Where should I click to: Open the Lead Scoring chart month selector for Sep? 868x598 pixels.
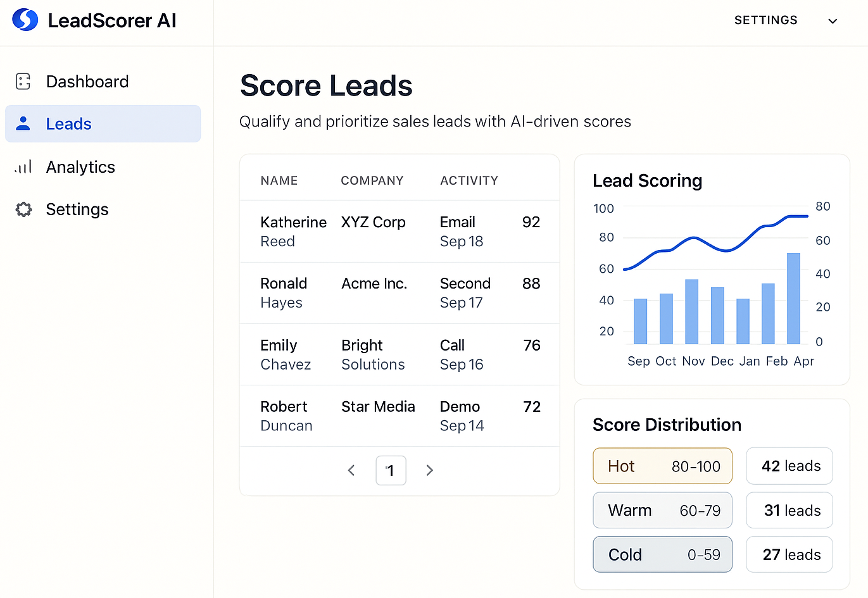click(x=638, y=361)
